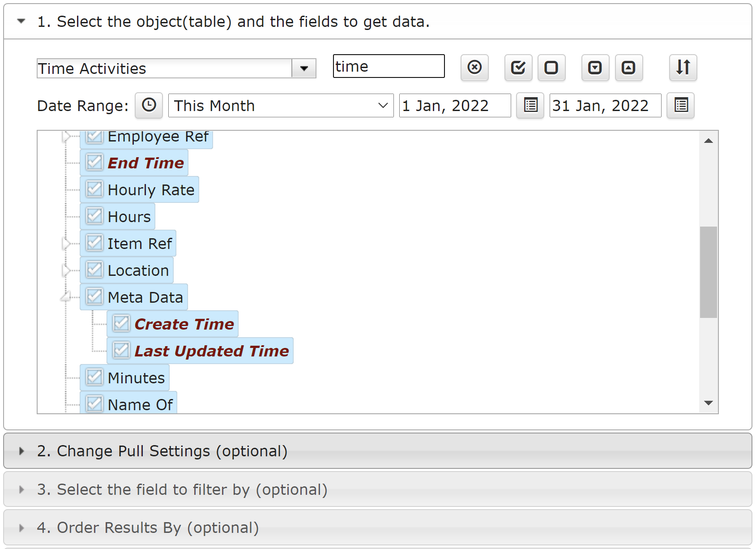Image resolution: width=756 pixels, height=549 pixels.
Task: Click the clock icon beside Date Range
Action: point(149,106)
